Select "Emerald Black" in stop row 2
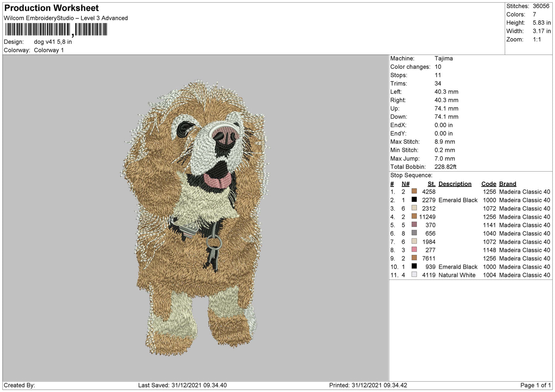The width and height of the screenshot is (555, 392). tap(458, 200)
